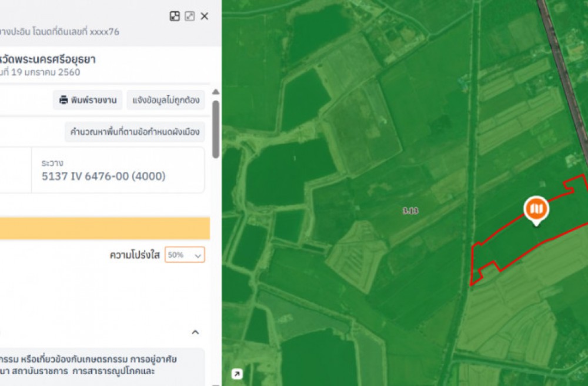Screen dimensions: 588x386
Task: Open the ความโปร่งใส 50% transparency dropdown
Action: point(185,255)
